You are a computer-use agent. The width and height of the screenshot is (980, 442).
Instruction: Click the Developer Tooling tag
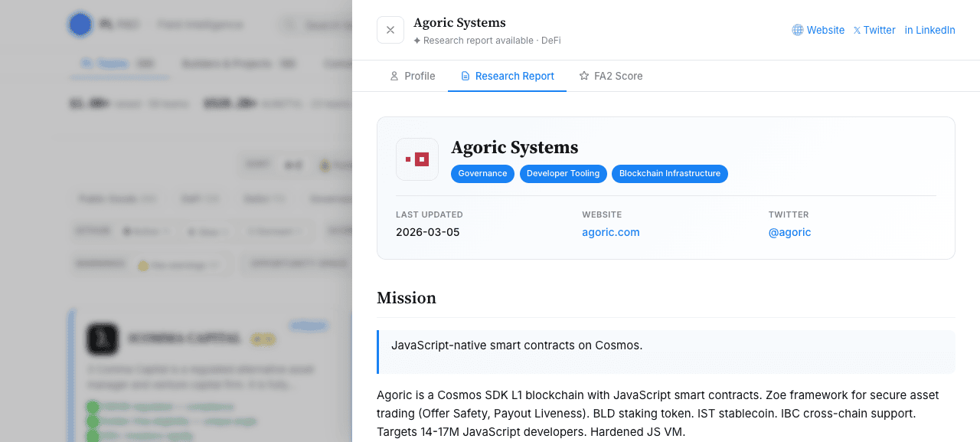pos(563,174)
